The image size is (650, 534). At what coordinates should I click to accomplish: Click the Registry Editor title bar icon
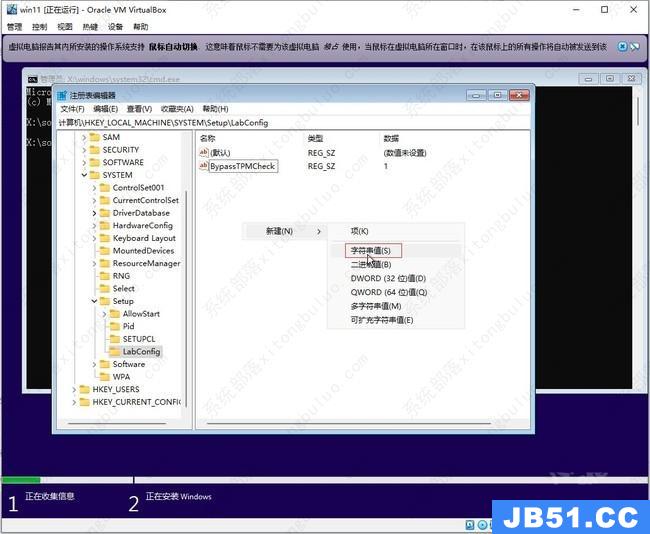[62, 95]
